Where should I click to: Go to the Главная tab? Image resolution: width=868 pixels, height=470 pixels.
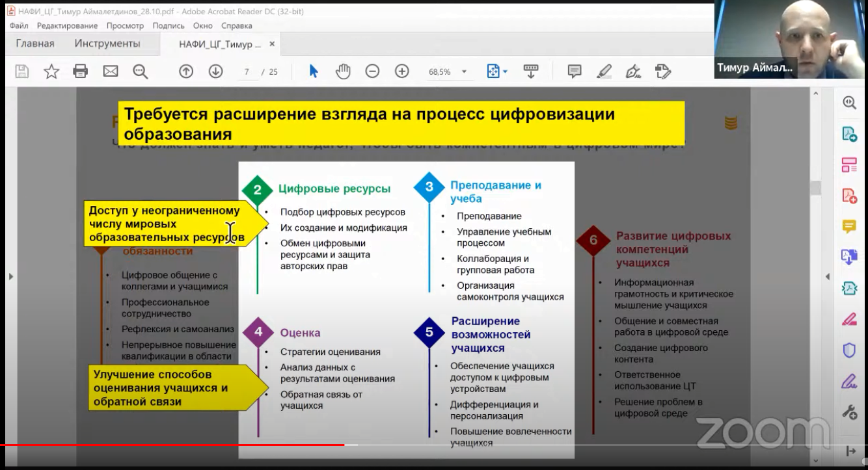[35, 44]
